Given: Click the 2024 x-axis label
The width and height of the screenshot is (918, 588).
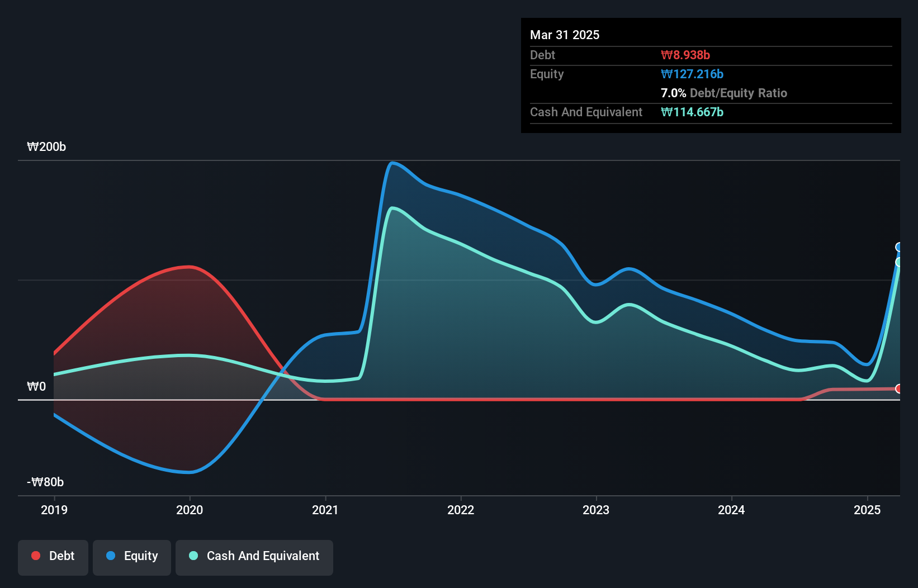Looking at the screenshot, I should coord(731,510).
